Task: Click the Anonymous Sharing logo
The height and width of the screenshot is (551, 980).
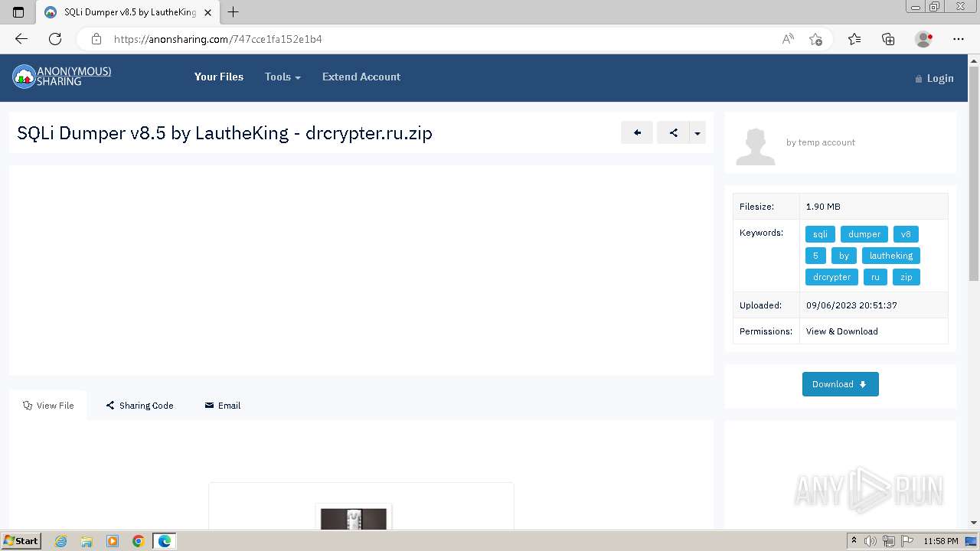Action: 62,76
